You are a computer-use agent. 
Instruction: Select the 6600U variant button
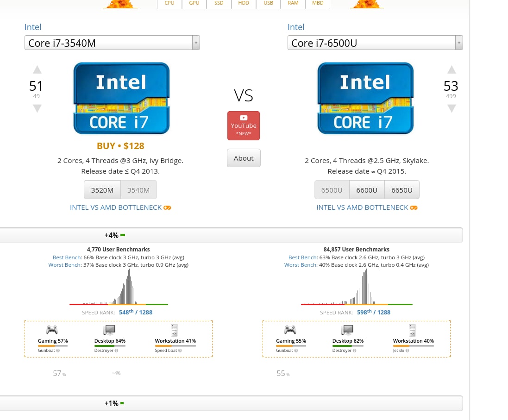[367, 190]
